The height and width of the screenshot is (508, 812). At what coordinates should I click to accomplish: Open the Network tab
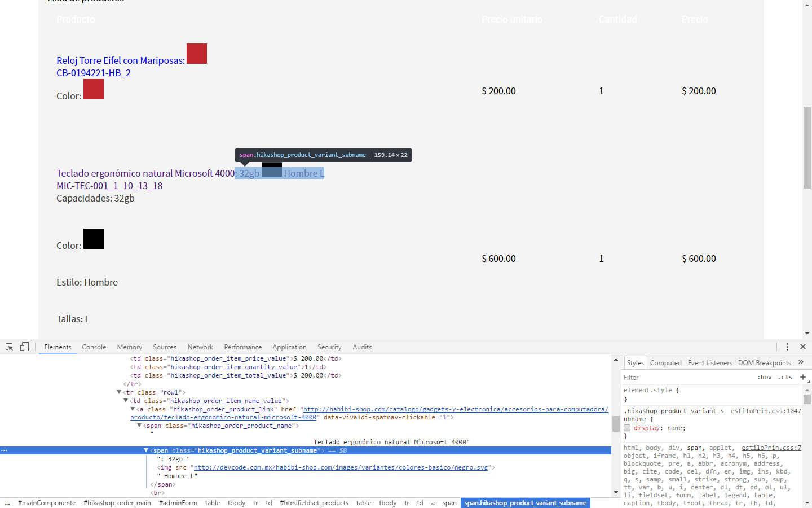click(x=200, y=347)
